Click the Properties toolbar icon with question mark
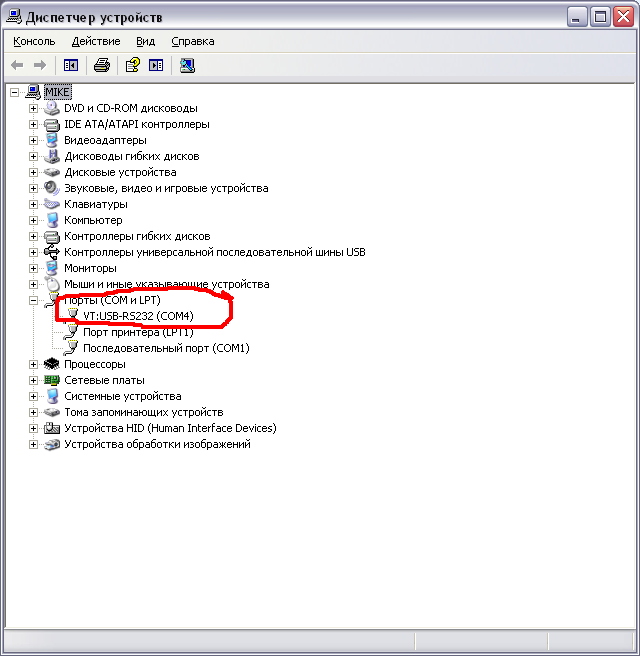640x656 pixels. click(131, 65)
